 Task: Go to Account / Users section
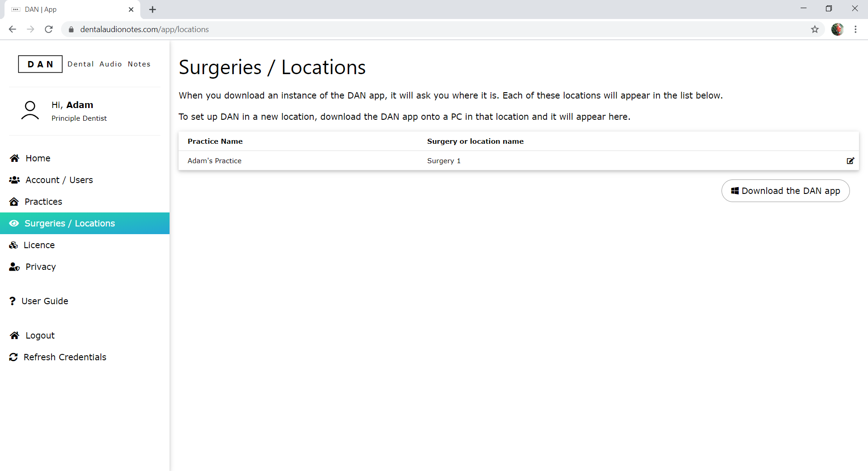coord(59,180)
